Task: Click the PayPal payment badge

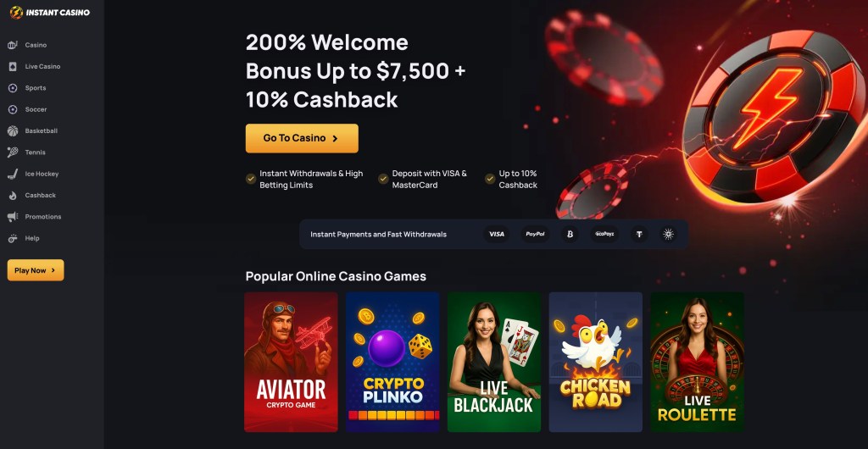Action: [x=536, y=234]
